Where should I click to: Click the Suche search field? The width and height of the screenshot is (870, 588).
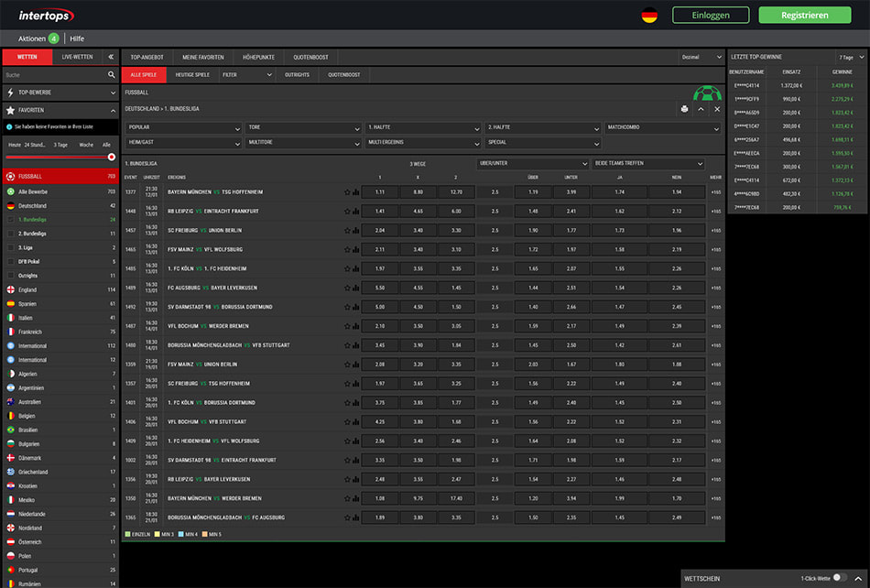click(56, 75)
